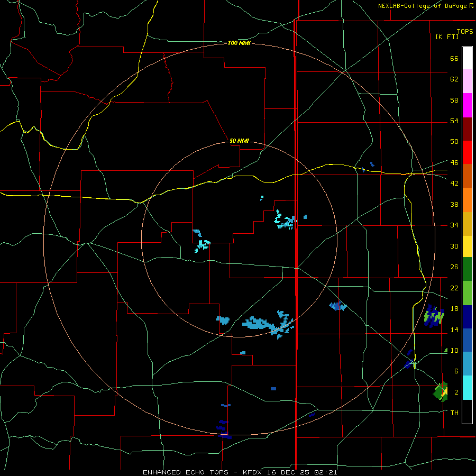Click the green and navy echo at east edge
This screenshot has height=476, width=476.
(x=434, y=316)
